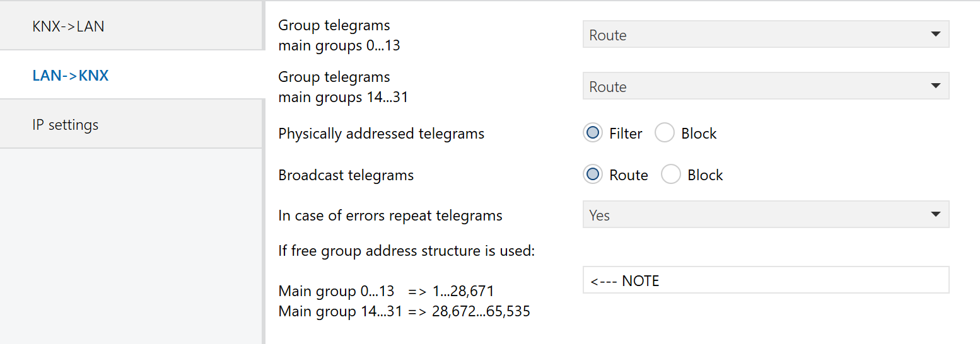
Task: Select Route for broadcast telegrams
Action: click(593, 175)
